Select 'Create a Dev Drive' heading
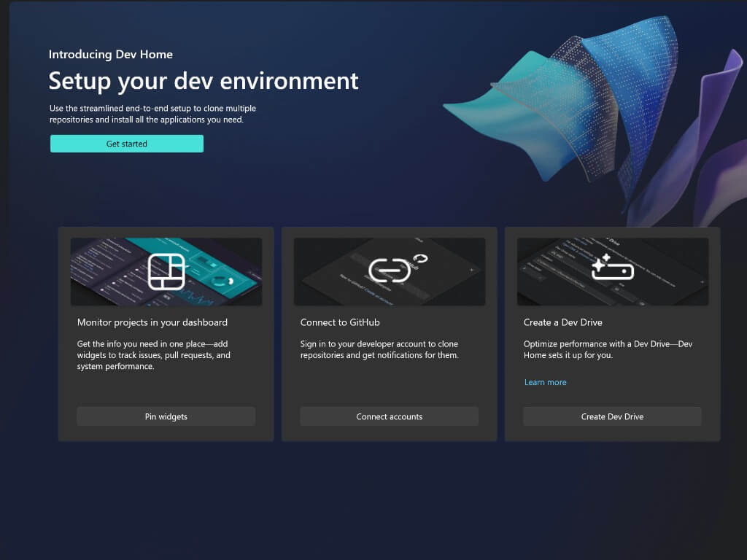The image size is (747, 560). point(562,322)
